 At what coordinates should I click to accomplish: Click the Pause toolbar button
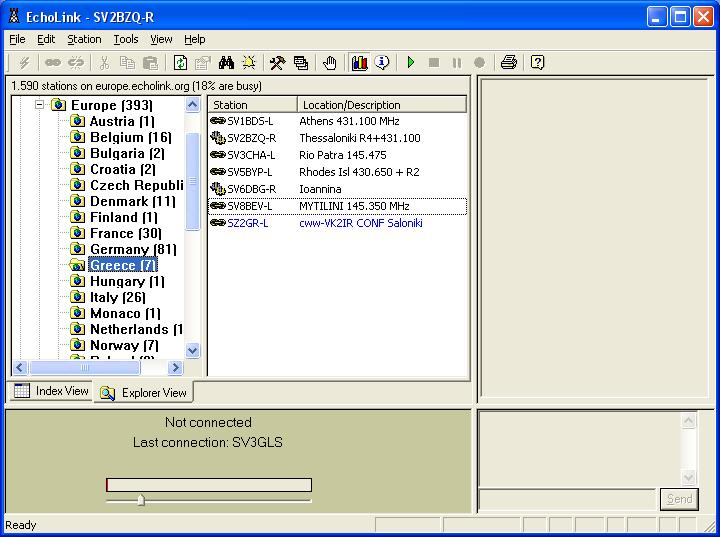coord(456,62)
